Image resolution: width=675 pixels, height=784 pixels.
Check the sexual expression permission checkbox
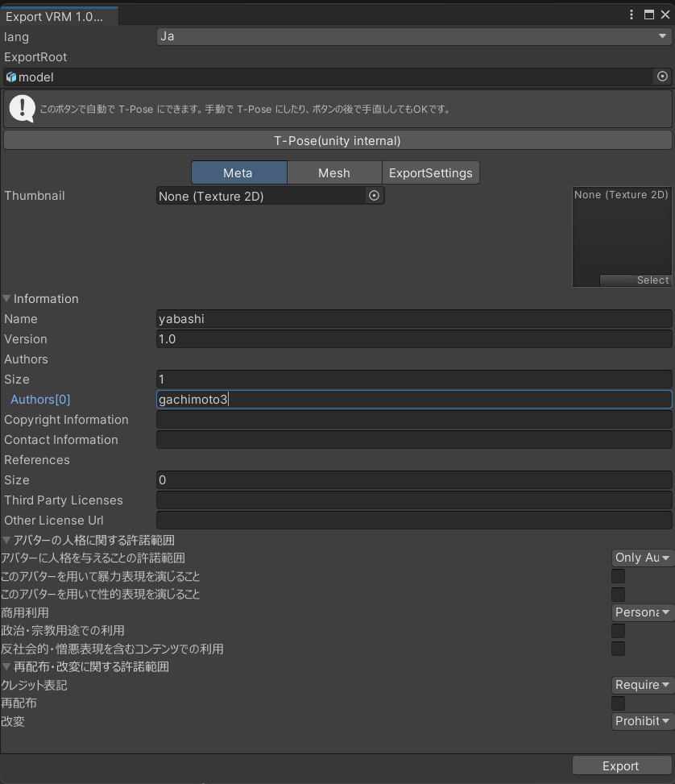(x=618, y=594)
